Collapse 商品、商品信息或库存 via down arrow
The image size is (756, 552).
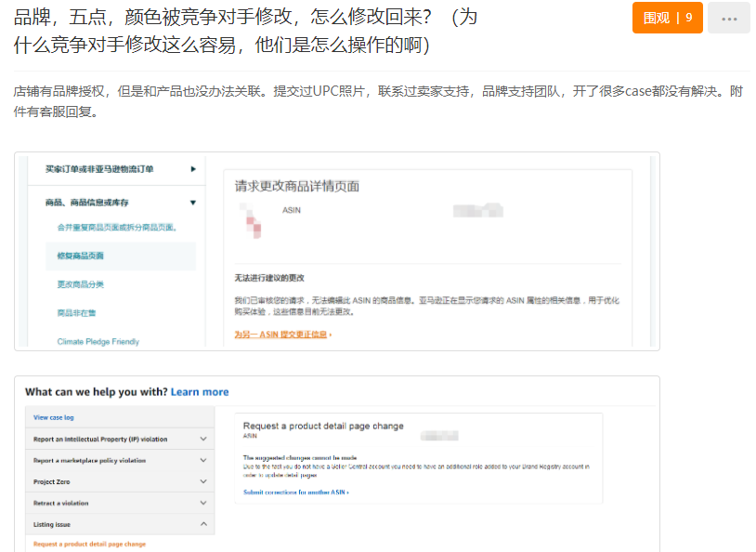tap(194, 201)
